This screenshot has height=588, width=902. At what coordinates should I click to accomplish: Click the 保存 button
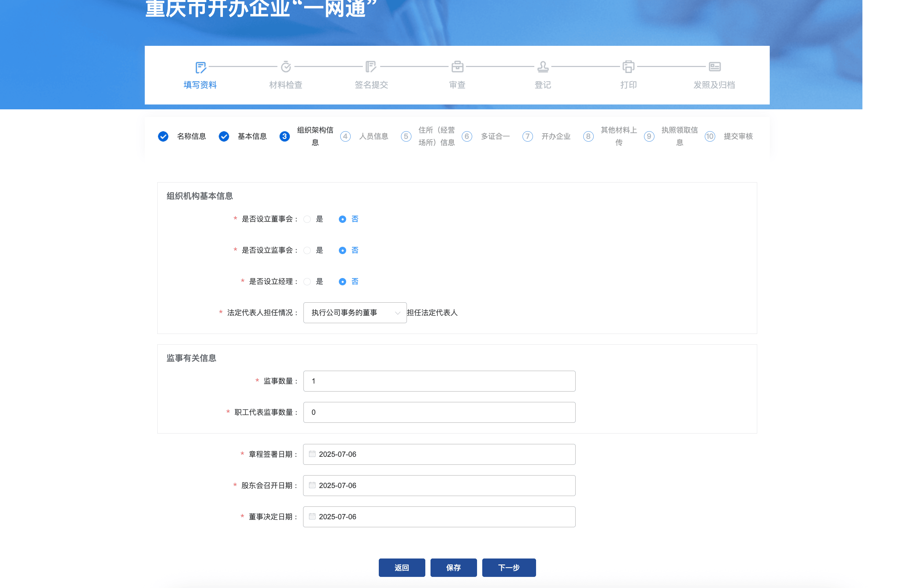point(453,568)
